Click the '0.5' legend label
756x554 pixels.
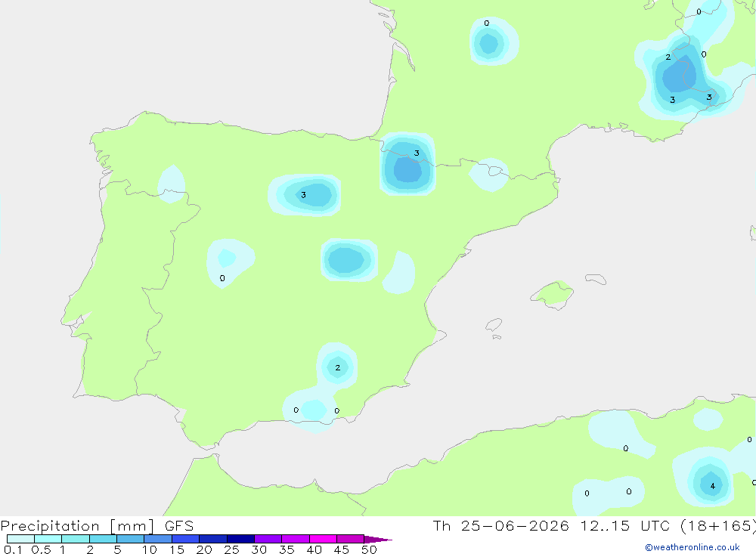click(x=41, y=549)
